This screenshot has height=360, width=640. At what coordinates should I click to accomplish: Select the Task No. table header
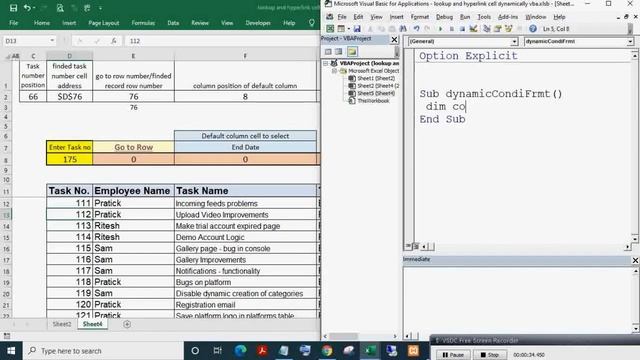69,191
